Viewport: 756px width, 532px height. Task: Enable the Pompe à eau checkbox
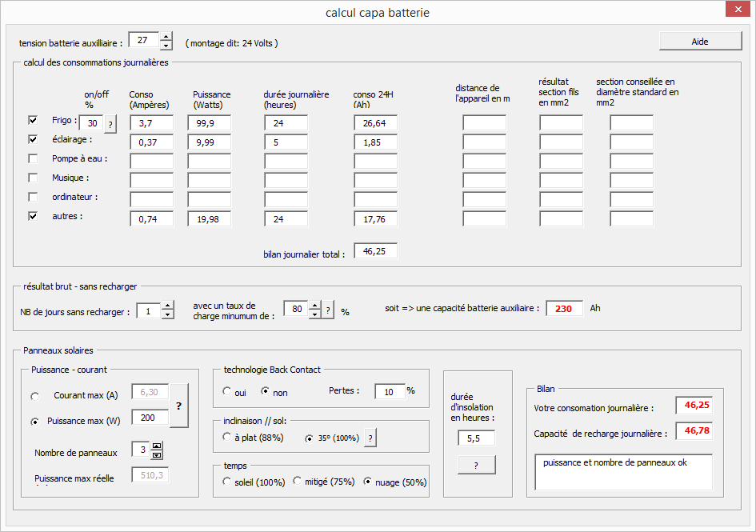click(x=33, y=158)
